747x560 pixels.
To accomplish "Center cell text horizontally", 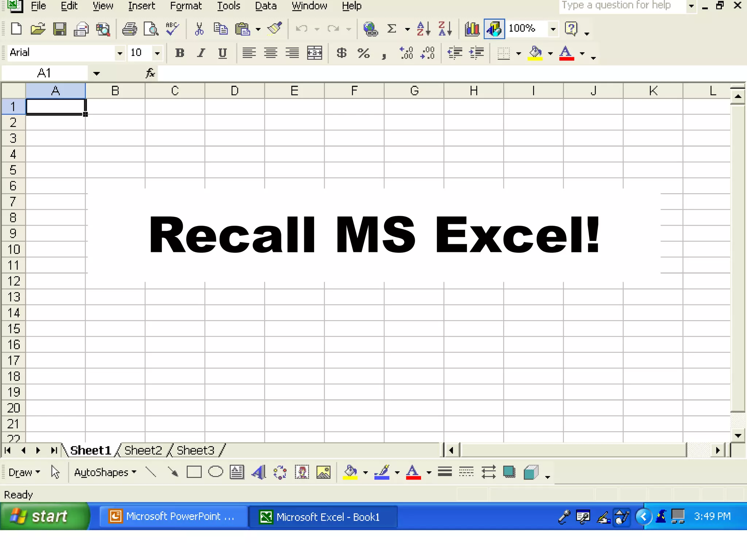I will [271, 53].
